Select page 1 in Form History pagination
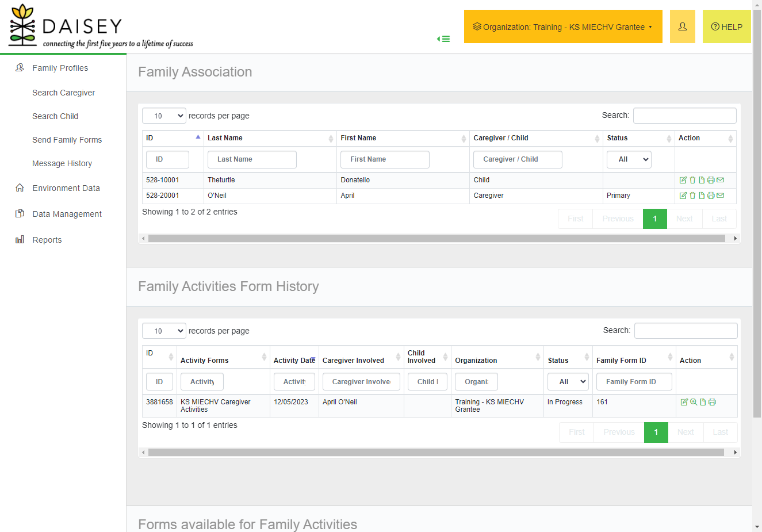 (x=656, y=432)
